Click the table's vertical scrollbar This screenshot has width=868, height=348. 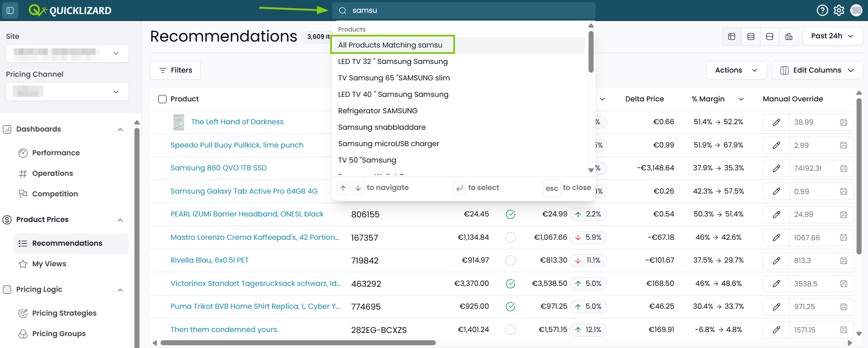(859, 176)
